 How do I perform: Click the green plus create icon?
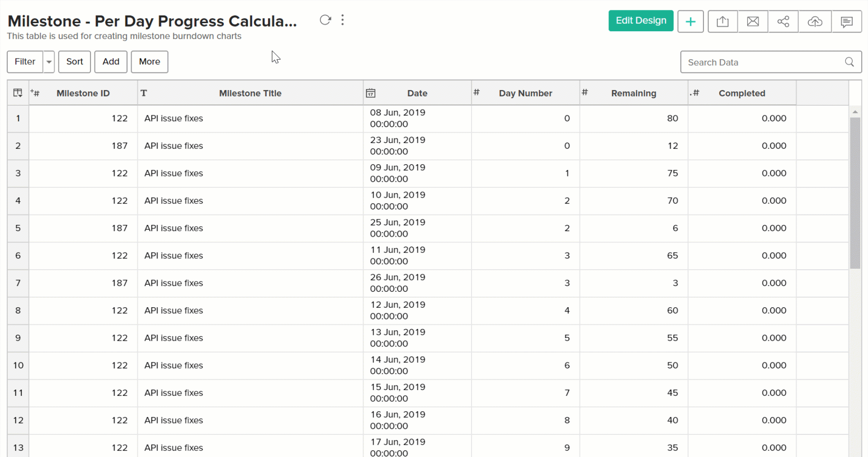click(x=690, y=21)
